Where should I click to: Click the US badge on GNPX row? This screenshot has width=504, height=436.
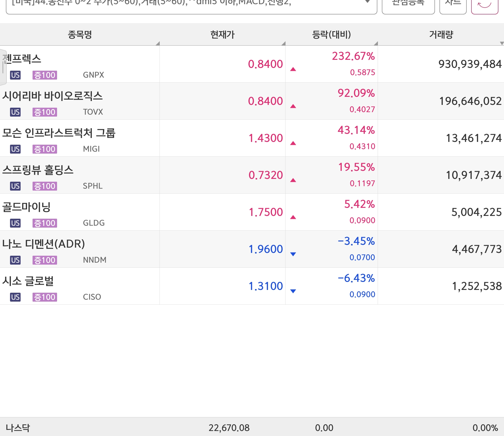click(15, 75)
